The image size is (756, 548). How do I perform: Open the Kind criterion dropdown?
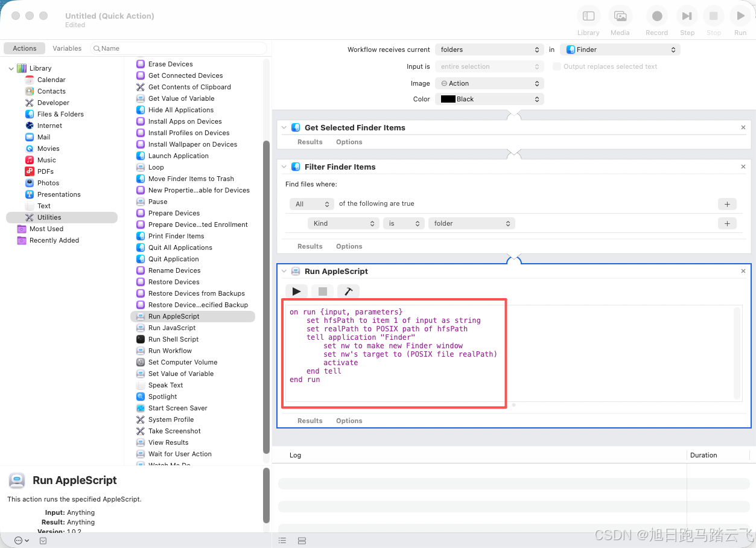343,223
